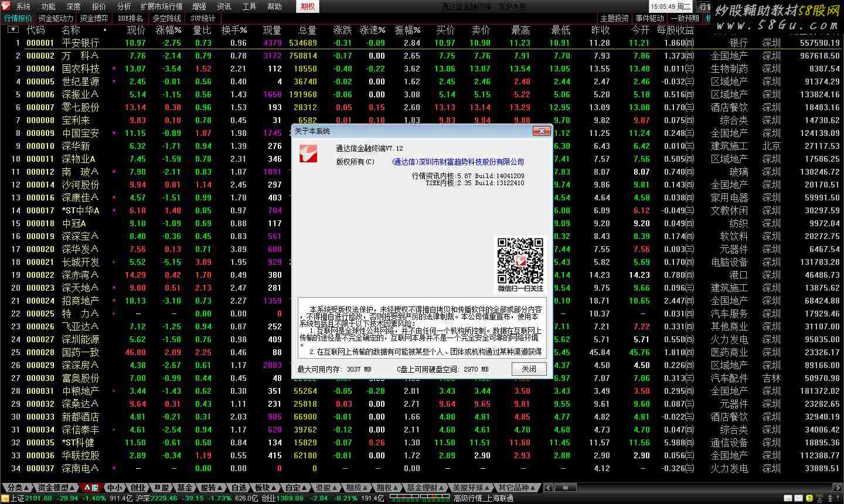Screen dimensions: 844x504
Task: Expand the 板块 bottom tab menu
Action: tap(266, 488)
